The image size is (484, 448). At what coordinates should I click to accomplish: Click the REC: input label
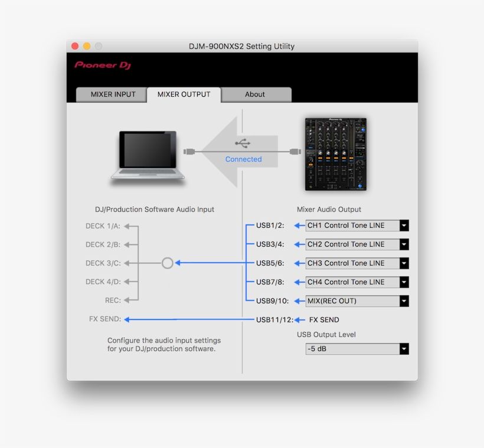[113, 300]
